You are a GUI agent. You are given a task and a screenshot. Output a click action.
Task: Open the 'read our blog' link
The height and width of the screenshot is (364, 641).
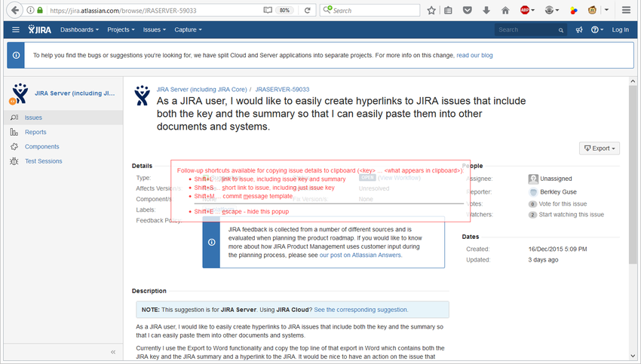[x=474, y=55]
